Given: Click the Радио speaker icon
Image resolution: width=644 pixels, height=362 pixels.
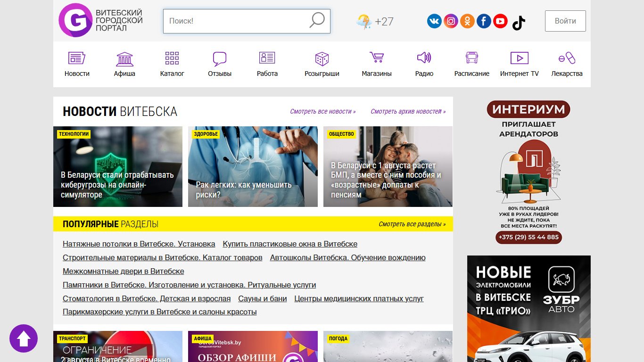Looking at the screenshot, I should 424,58.
